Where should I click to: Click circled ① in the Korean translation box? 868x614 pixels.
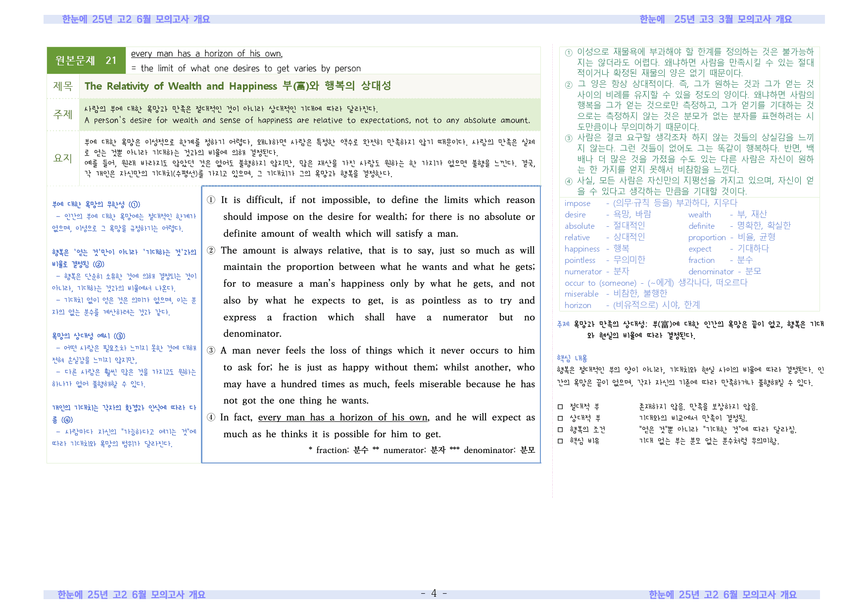tap(569, 52)
